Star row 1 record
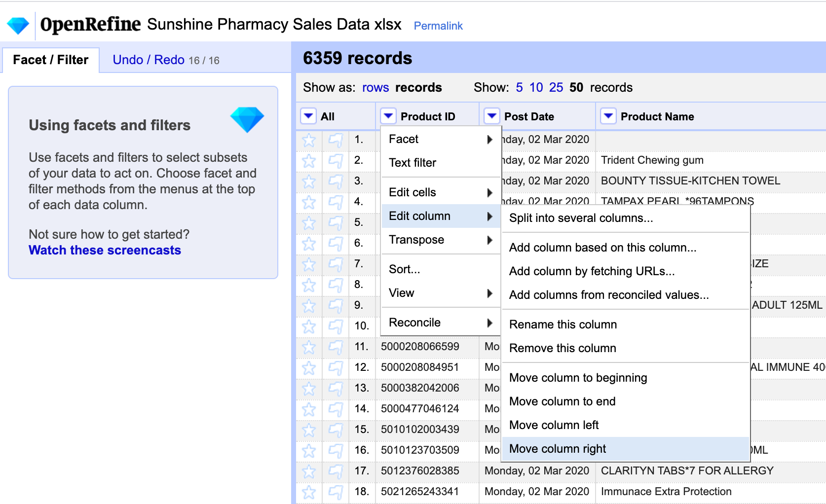 pyautogui.click(x=309, y=140)
